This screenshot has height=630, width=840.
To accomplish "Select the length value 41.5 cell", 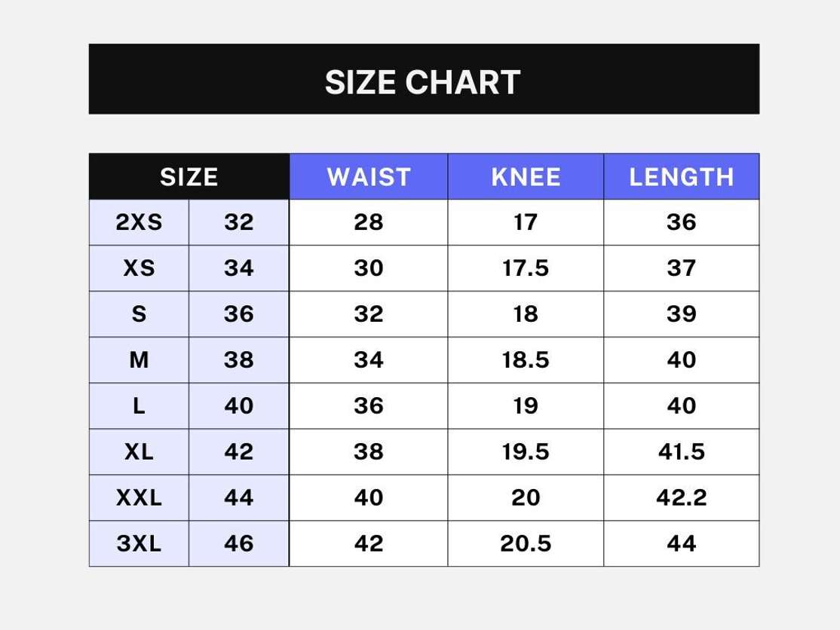I will pyautogui.click(x=681, y=452).
